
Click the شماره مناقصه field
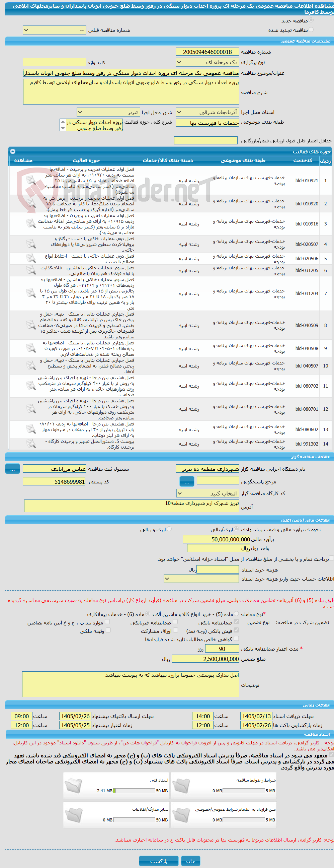(x=207, y=52)
